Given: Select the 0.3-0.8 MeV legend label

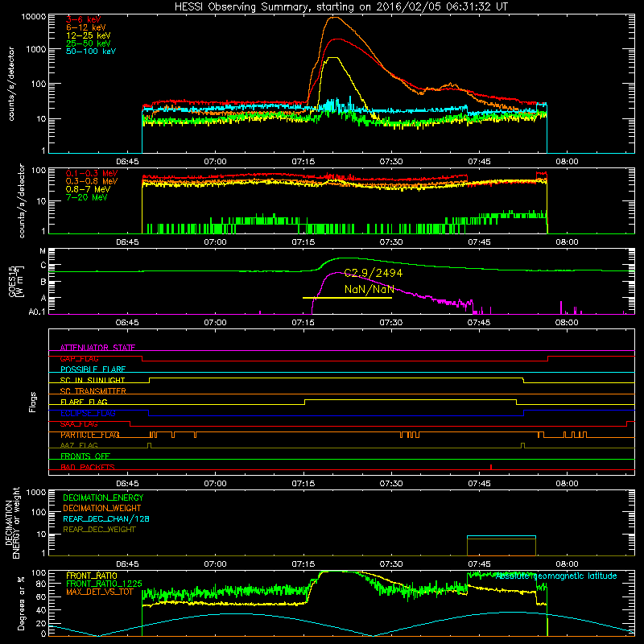Looking at the screenshot, I should click(92, 181).
